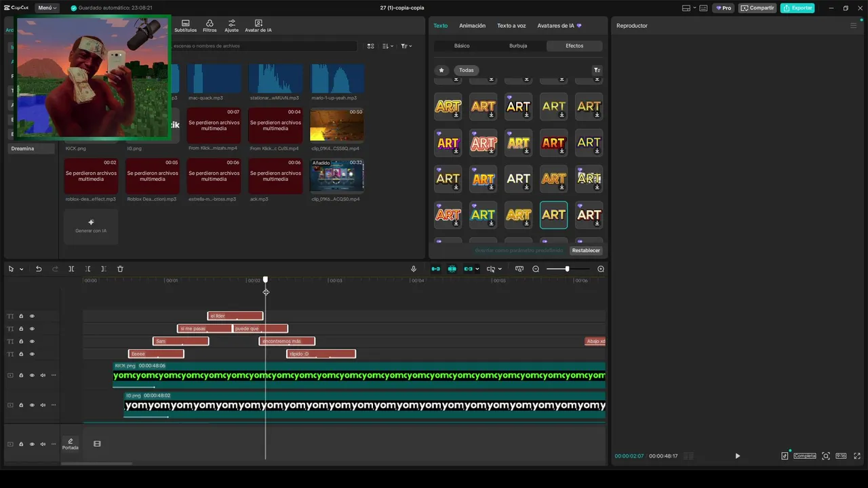Open more options for KICK.png track
Screen dimensions: 868x488
pos(54,375)
